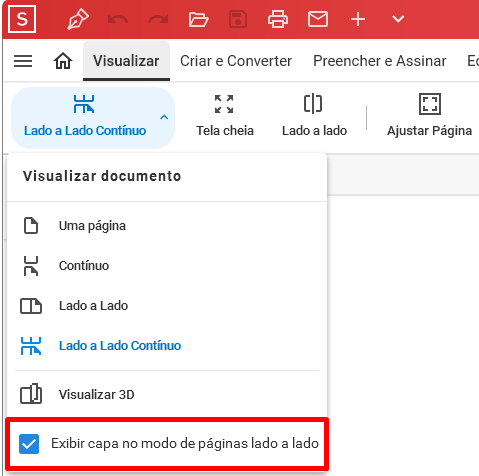This screenshot has height=476, width=479.
Task: Select the Uma página view option
Action: tap(167, 226)
